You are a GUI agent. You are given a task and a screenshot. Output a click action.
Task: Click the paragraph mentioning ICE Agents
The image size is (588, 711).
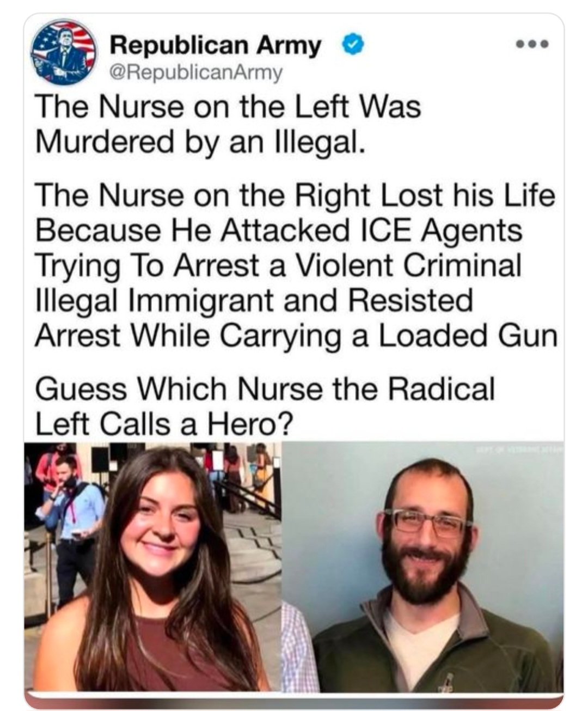pyautogui.click(x=296, y=265)
